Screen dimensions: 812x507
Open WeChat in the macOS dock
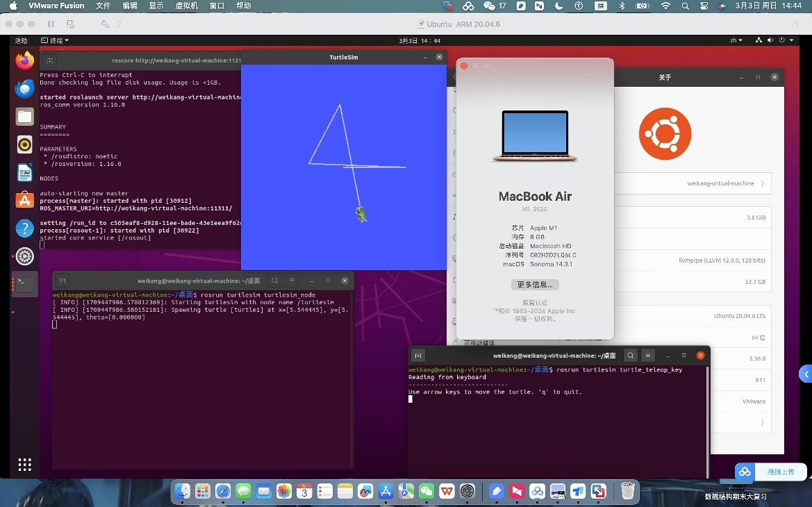pyautogui.click(x=426, y=490)
